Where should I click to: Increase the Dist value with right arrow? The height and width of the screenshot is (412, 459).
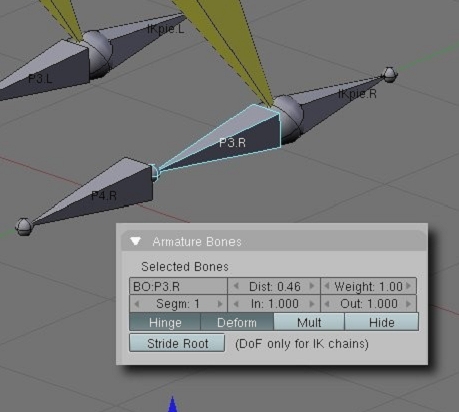(x=312, y=286)
